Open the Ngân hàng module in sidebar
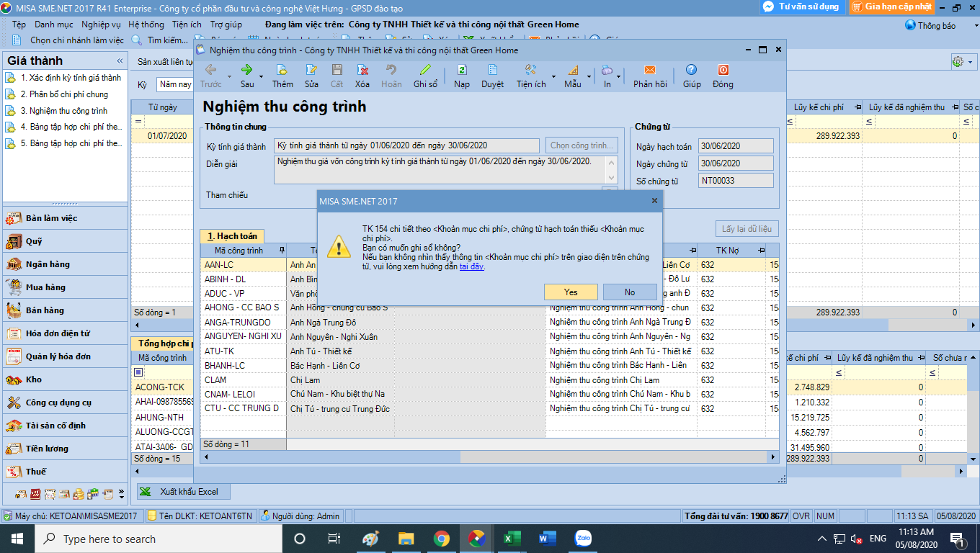Viewport: 980px width, 553px height. point(65,264)
